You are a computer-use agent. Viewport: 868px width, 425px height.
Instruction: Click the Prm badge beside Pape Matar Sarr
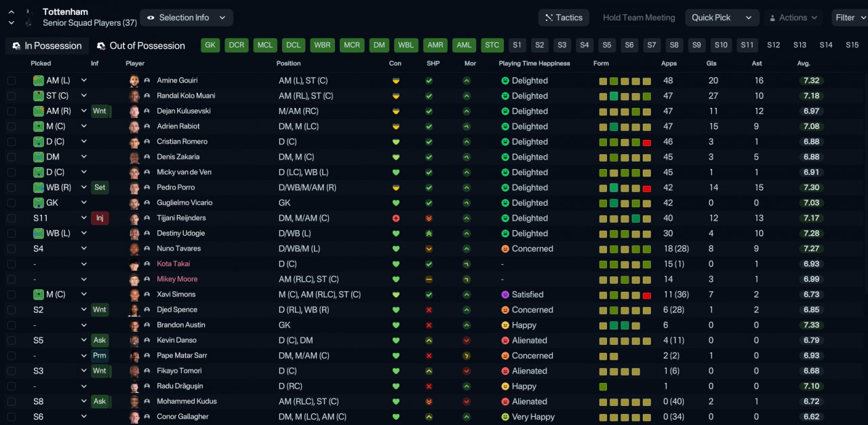coord(100,356)
